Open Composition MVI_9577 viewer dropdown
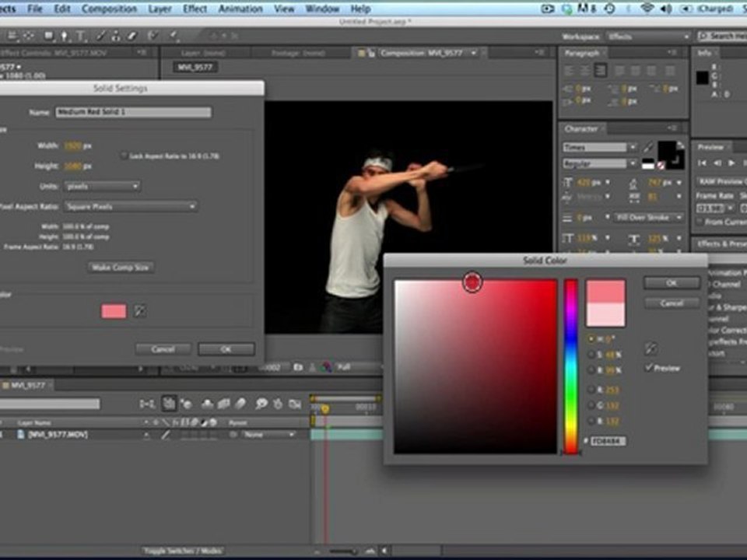This screenshot has width=747, height=560. 475,53
